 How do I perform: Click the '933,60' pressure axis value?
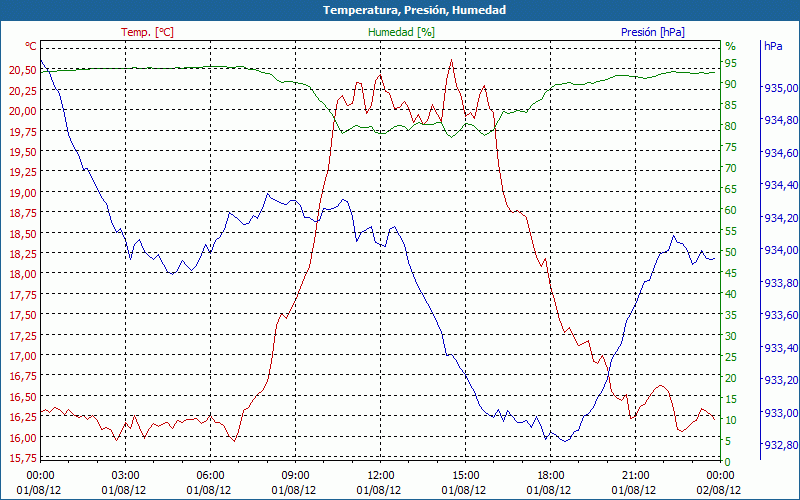(781, 315)
